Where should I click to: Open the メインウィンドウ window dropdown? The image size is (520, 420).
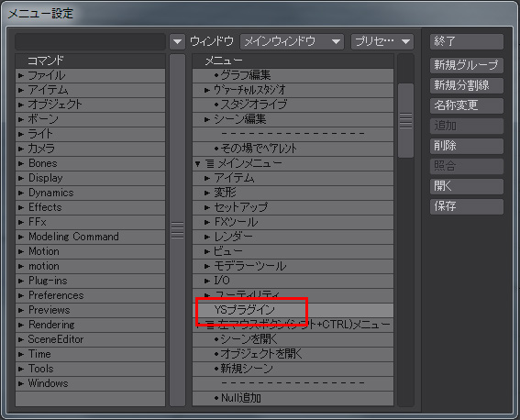click(293, 42)
